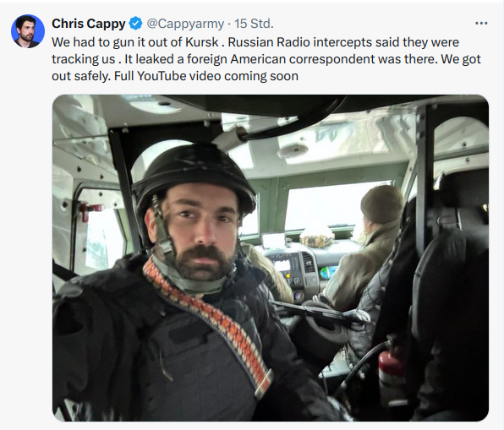
Task: Open the Chris Cappy display name link
Action: [x=89, y=24]
